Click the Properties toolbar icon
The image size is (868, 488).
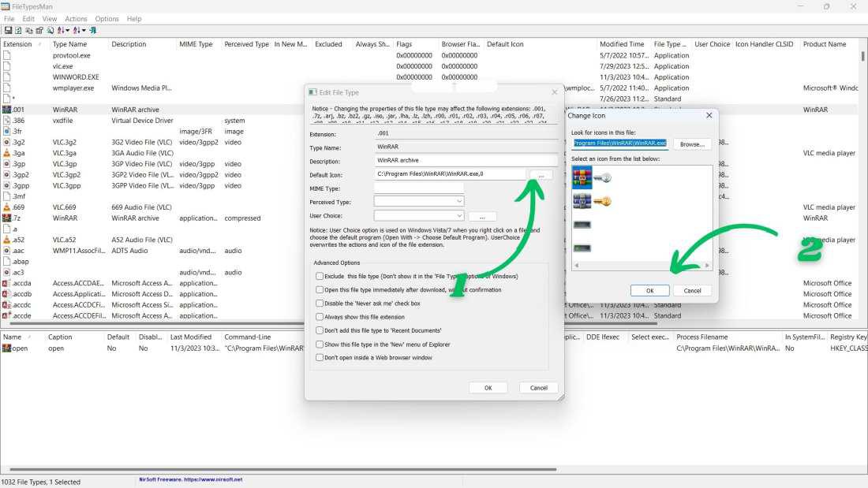(x=39, y=31)
